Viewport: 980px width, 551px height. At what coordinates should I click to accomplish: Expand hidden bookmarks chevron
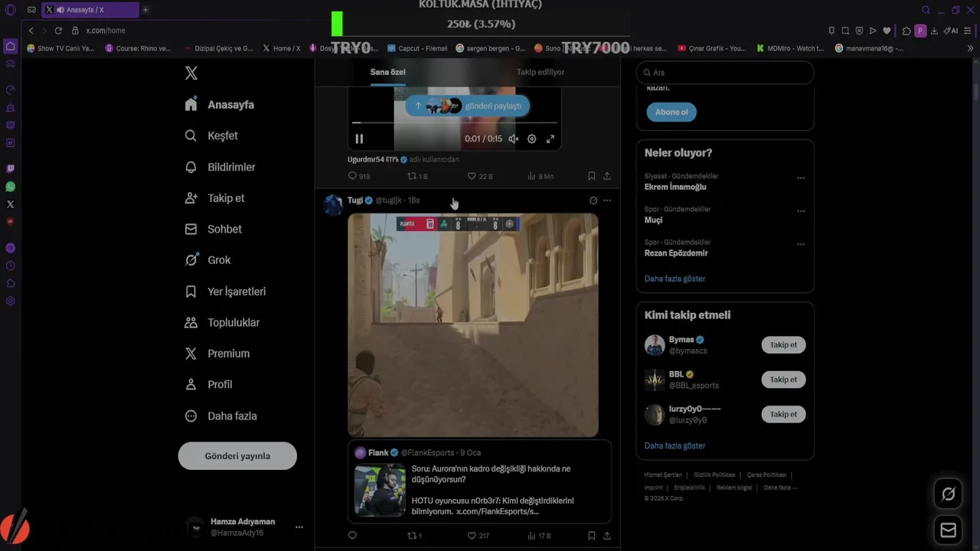970,48
